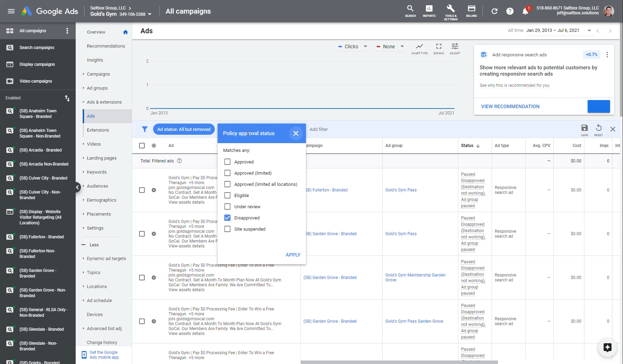Image resolution: width=623 pixels, height=364 pixels.
Task: Apply the policy status filter
Action: [293, 255]
